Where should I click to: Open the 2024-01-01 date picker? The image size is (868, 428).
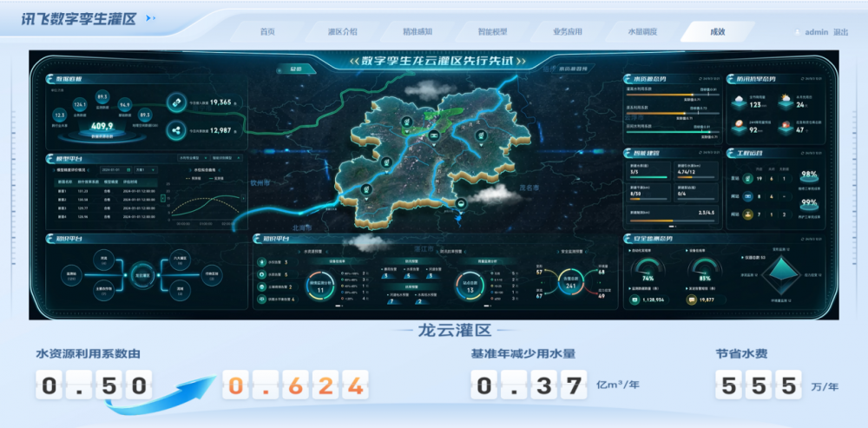[x=115, y=170]
